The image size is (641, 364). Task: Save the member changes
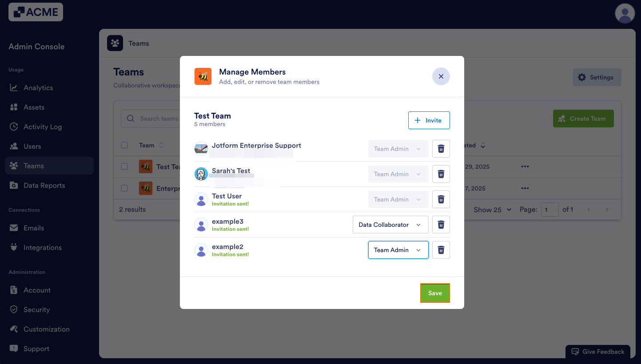click(435, 293)
